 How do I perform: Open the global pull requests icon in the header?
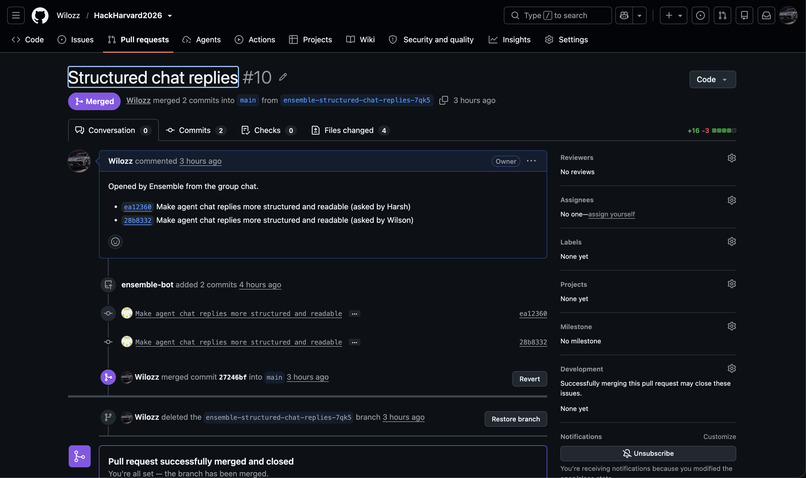tap(722, 15)
